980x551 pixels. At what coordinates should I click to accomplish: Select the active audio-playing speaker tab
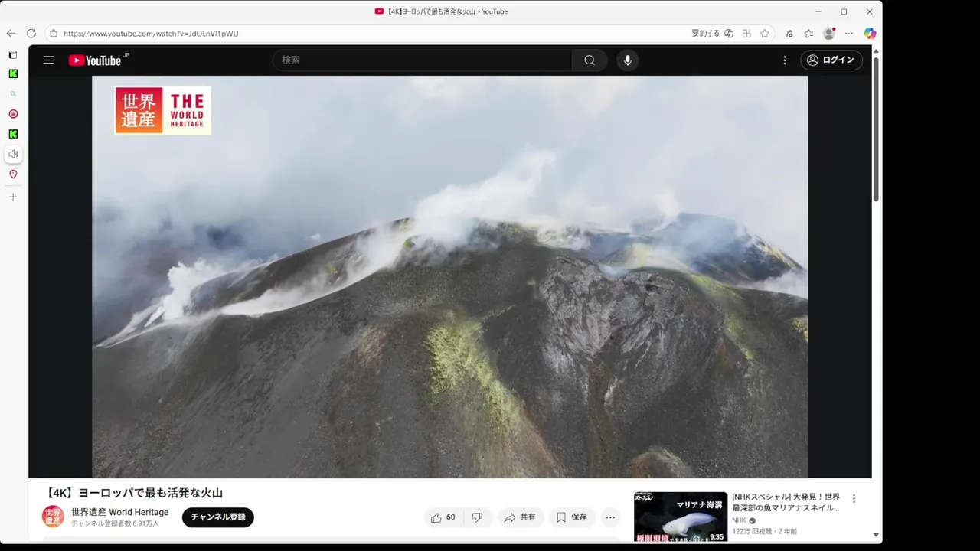[13, 155]
